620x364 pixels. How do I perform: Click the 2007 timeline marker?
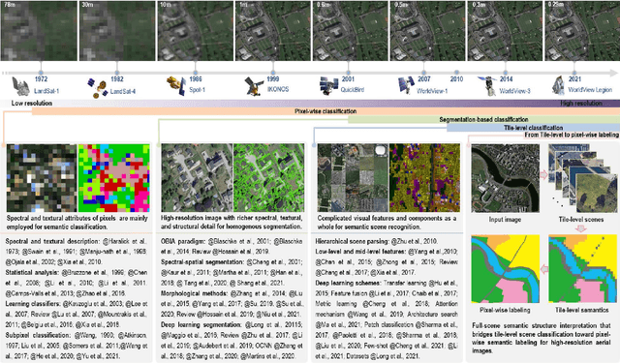(x=424, y=74)
